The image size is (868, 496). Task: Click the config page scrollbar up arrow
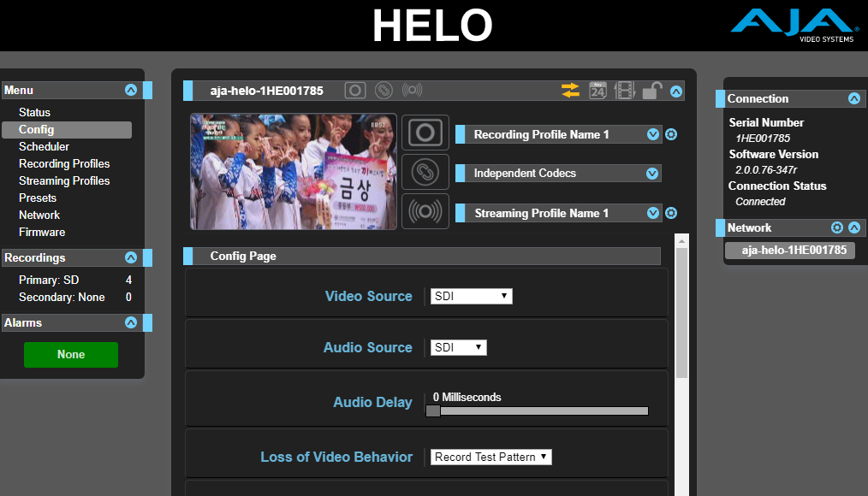(x=681, y=241)
